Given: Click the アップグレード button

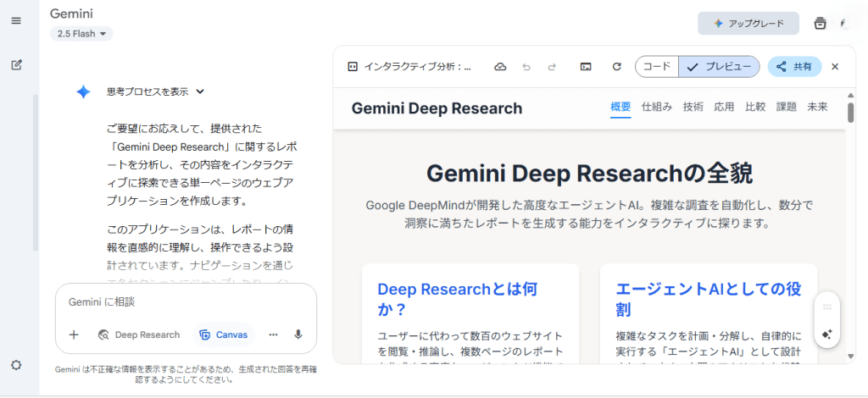Looking at the screenshot, I should point(748,23).
